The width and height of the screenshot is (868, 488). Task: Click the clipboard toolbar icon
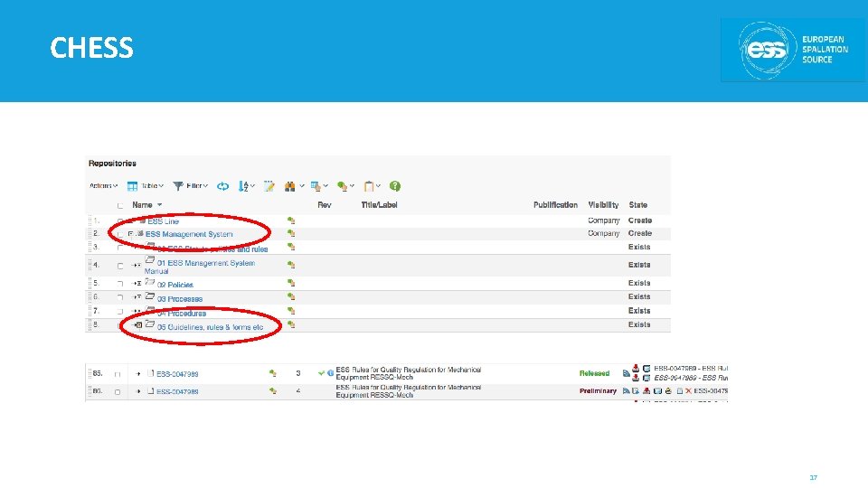[x=369, y=186]
